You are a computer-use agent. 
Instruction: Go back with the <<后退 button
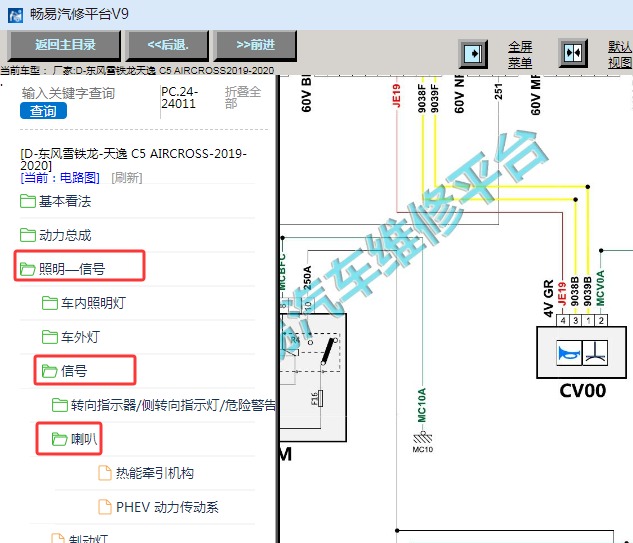click(168, 45)
